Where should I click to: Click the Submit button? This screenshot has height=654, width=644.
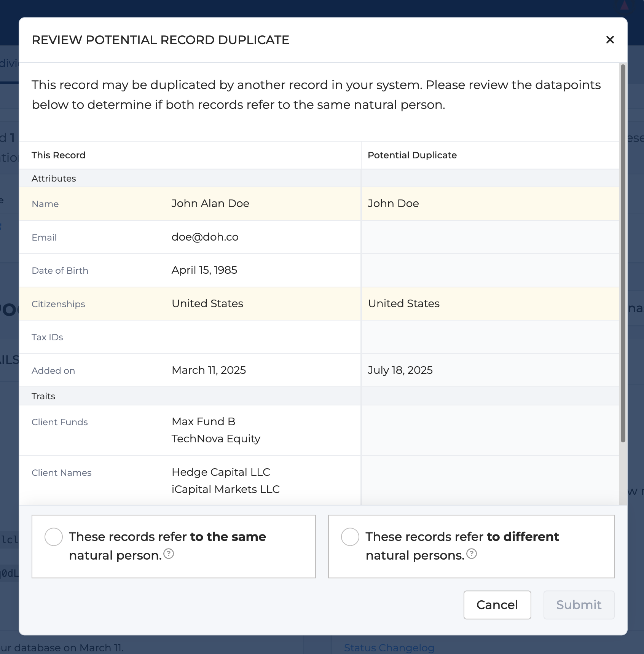point(579,605)
